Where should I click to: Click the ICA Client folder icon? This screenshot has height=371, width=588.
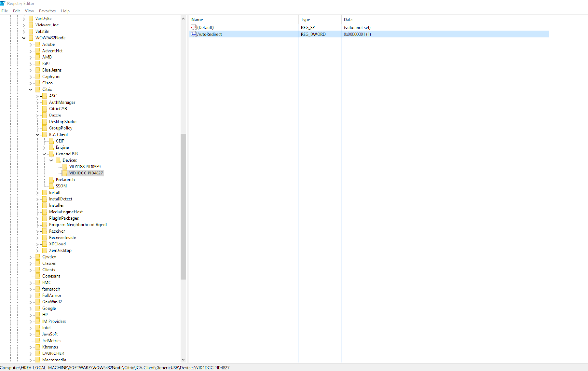(44, 134)
